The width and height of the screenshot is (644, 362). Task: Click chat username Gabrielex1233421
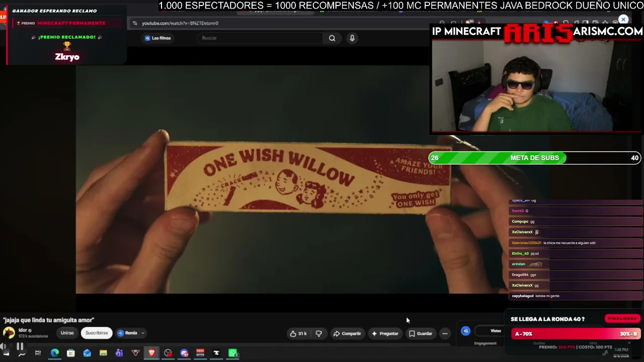point(526,243)
